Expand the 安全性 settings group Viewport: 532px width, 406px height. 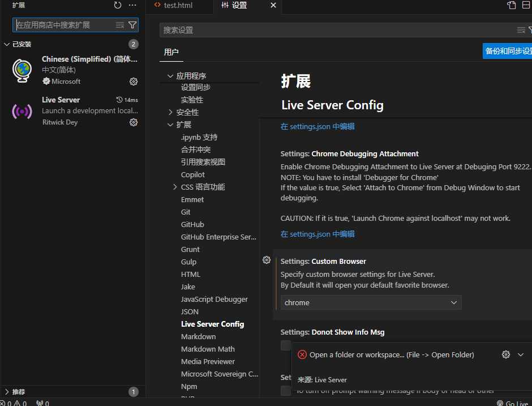pyautogui.click(x=170, y=112)
